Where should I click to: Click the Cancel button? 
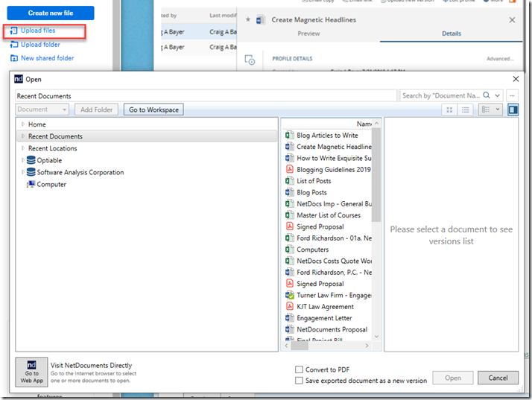[498, 378]
